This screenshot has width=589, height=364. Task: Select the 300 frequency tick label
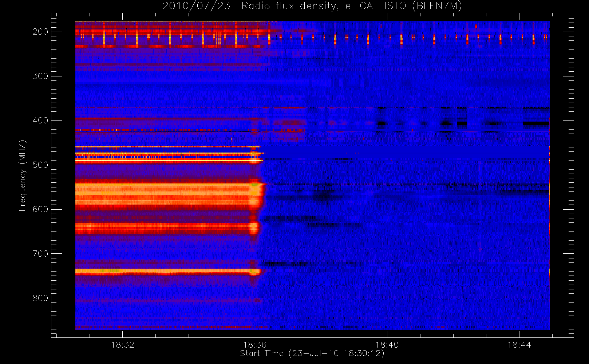click(x=40, y=76)
